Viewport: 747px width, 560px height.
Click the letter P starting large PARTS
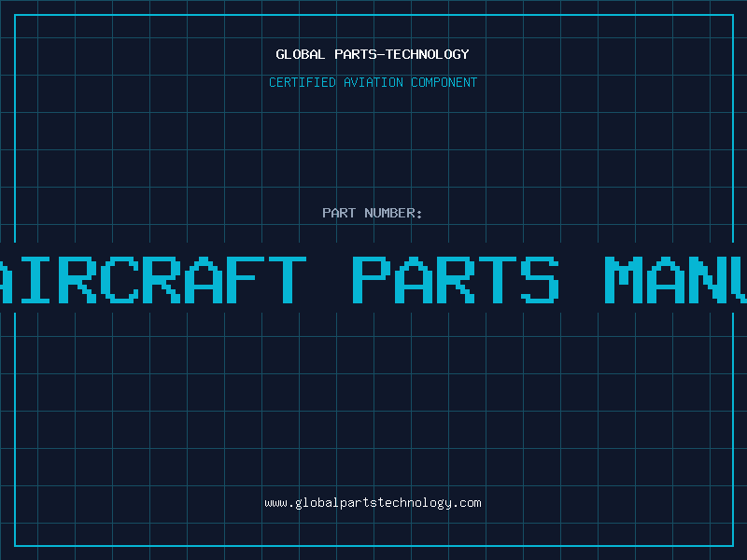pyautogui.click(x=371, y=280)
